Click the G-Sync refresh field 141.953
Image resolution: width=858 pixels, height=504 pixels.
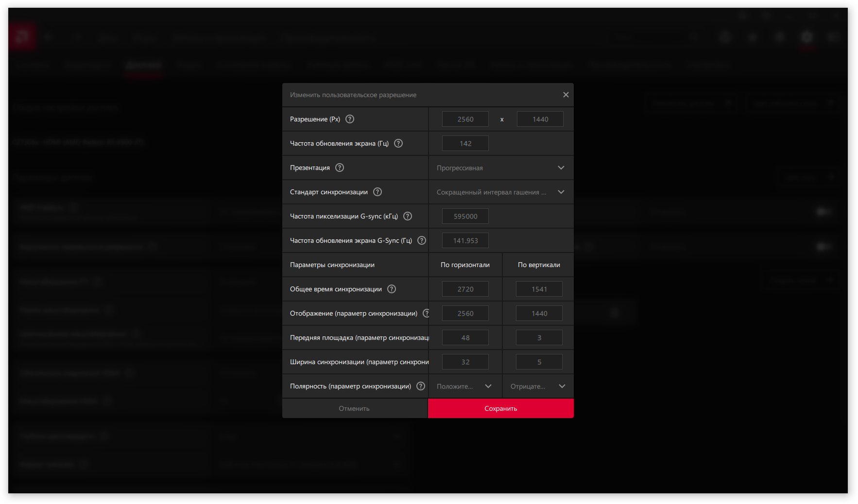pos(465,240)
